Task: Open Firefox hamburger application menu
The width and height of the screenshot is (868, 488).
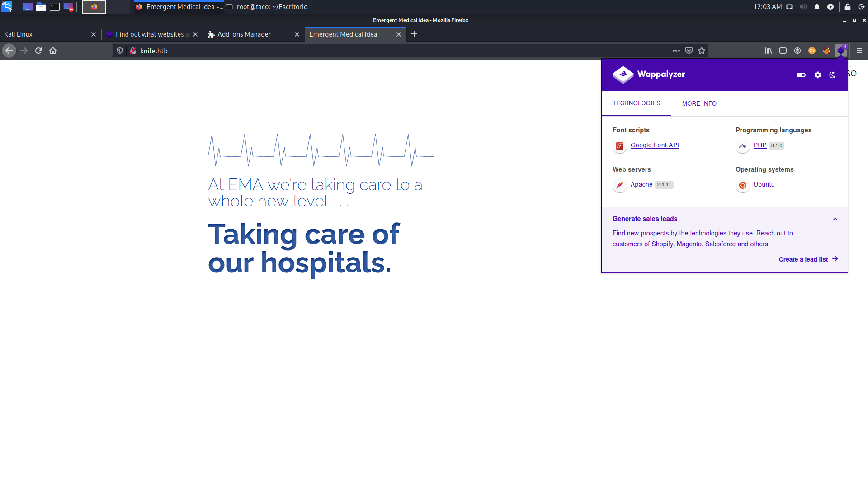Action: [x=859, y=51]
